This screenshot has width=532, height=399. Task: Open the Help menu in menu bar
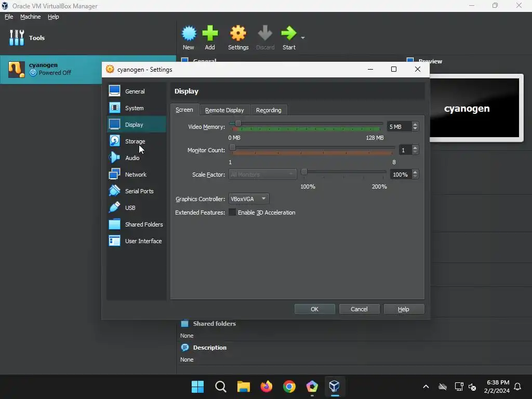[x=54, y=17]
